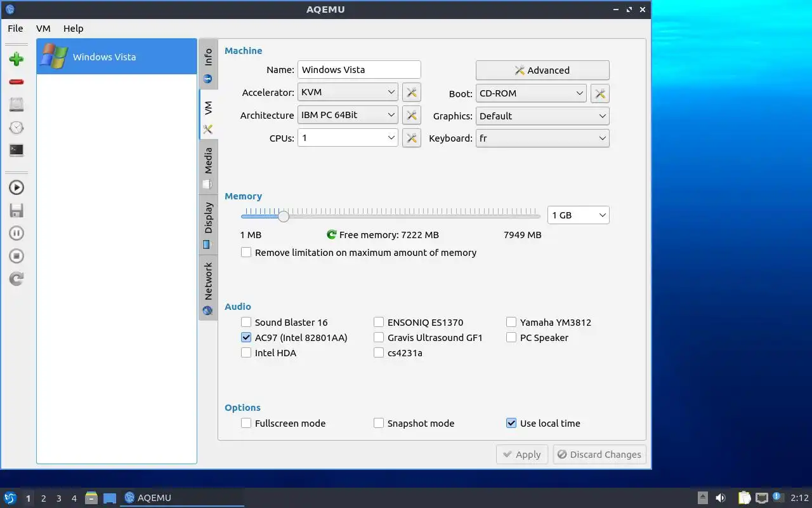
Task: Click the red minus delete VM icon
Action: (16, 82)
